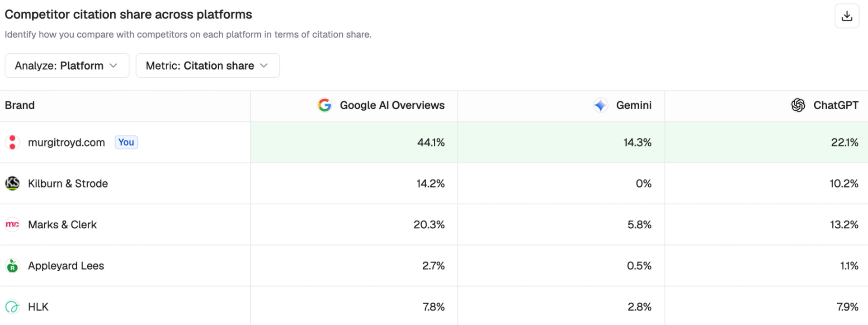The image size is (868, 325).
Task: Click the 'Competitor citation share across platforms' heading
Action: pos(128,14)
